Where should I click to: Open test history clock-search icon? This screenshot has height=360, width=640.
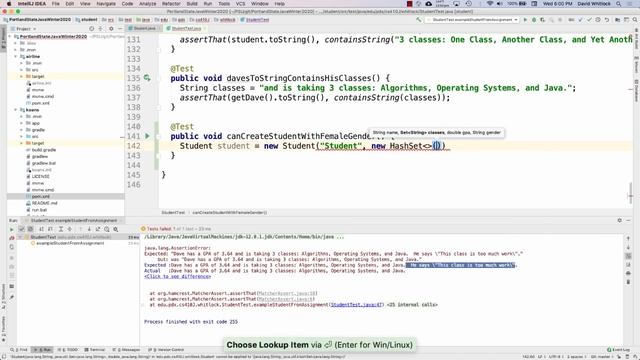point(107,229)
